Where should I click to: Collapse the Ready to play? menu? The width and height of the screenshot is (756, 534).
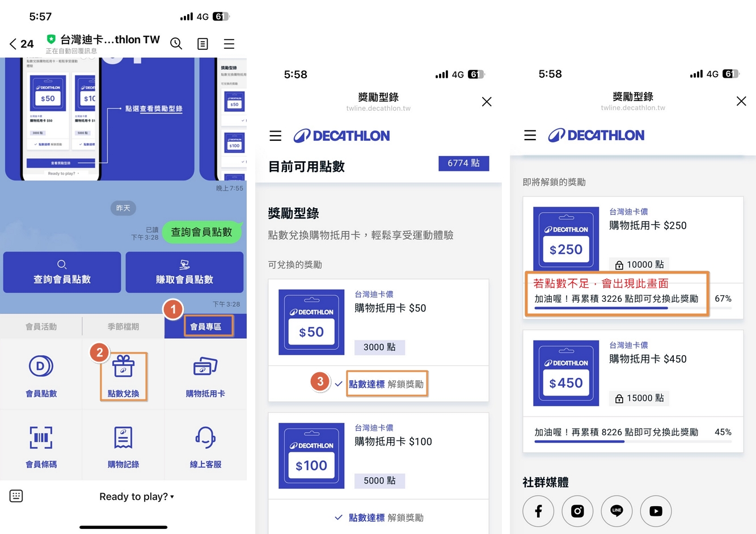click(136, 497)
